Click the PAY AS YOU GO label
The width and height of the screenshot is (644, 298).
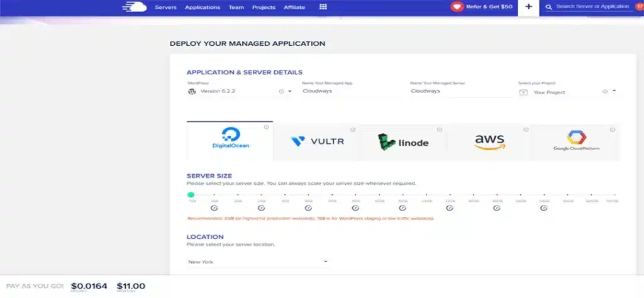point(35,286)
